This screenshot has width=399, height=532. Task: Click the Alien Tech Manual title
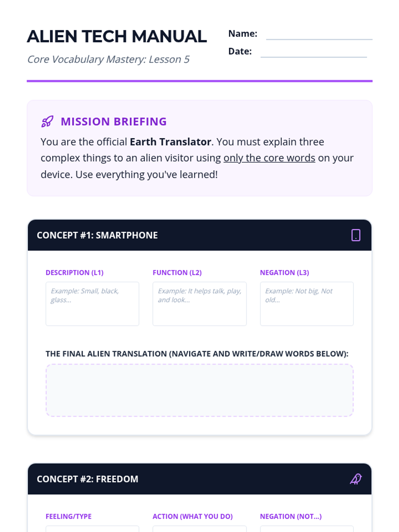coord(117,36)
